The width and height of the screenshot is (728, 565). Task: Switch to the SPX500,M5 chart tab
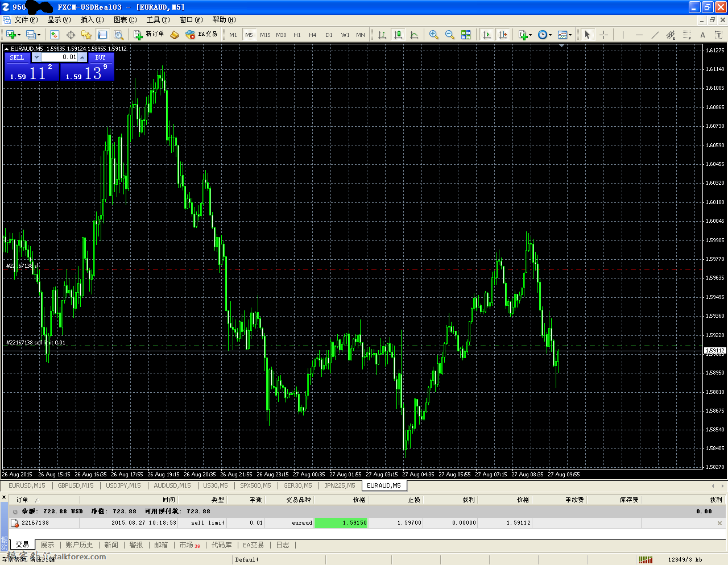point(255,485)
